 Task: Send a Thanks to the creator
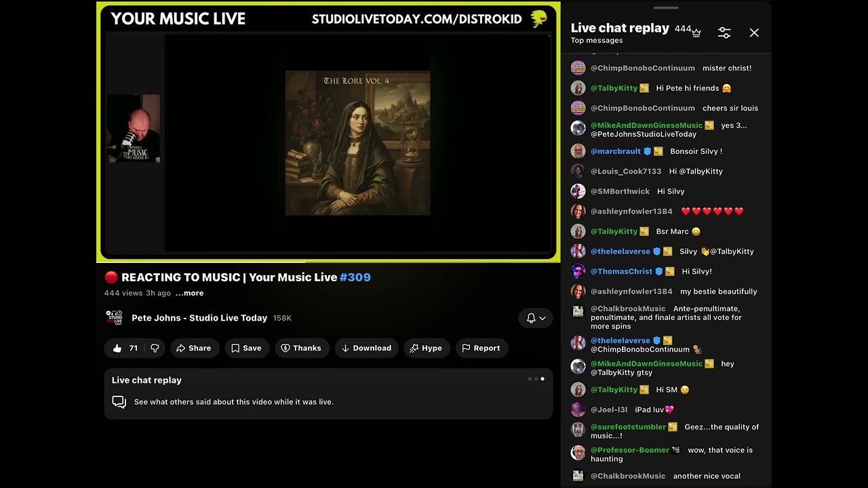[301, 348]
